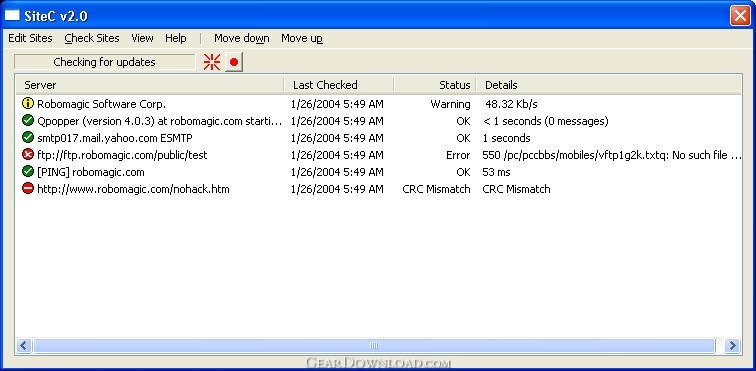The width and height of the screenshot is (756, 371).
Task: Click the OK status of the Qpopper row
Action: [x=463, y=121]
